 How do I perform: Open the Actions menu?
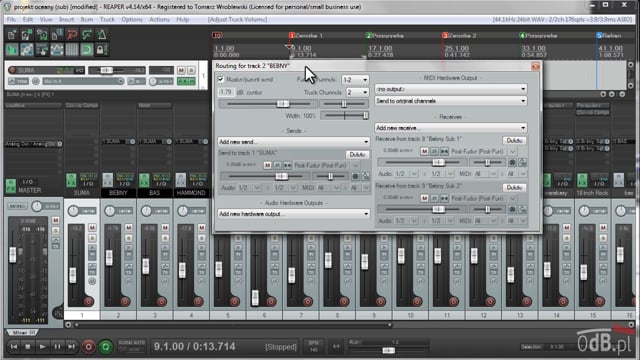[x=159, y=20]
